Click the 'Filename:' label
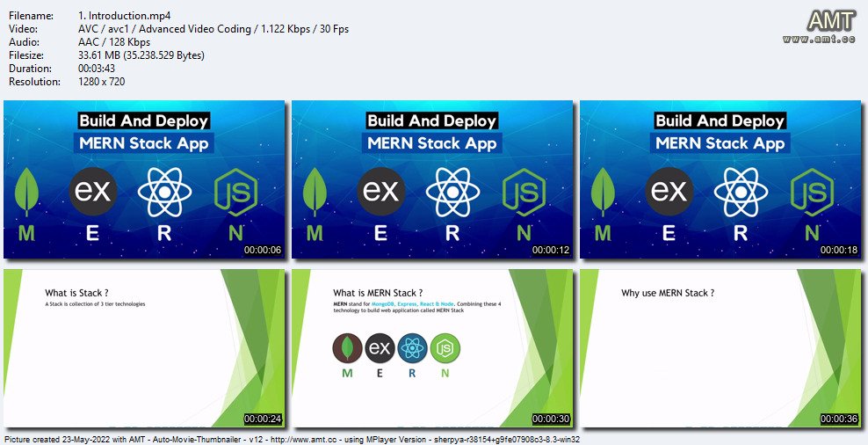Image resolution: width=868 pixels, height=445 pixels. click(x=31, y=16)
